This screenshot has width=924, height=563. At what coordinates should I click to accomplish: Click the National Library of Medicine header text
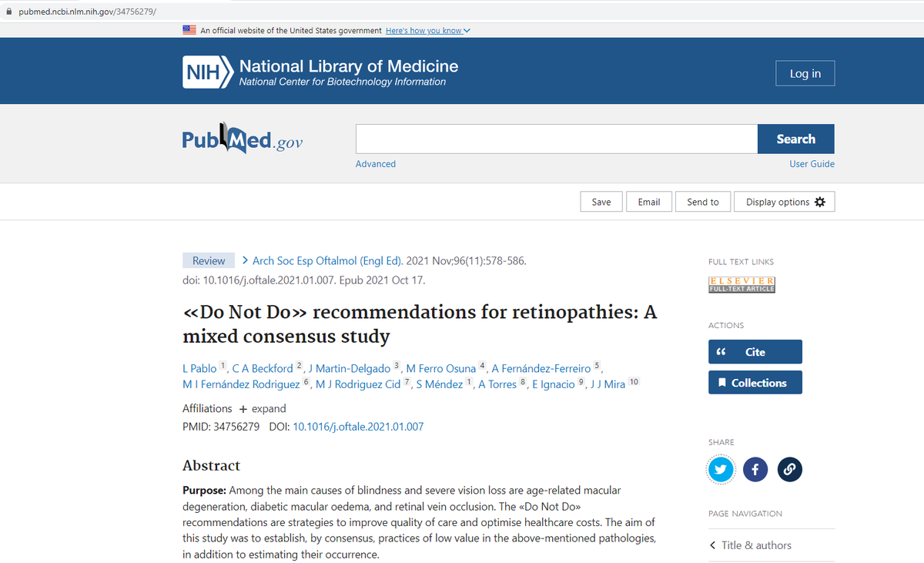349,66
